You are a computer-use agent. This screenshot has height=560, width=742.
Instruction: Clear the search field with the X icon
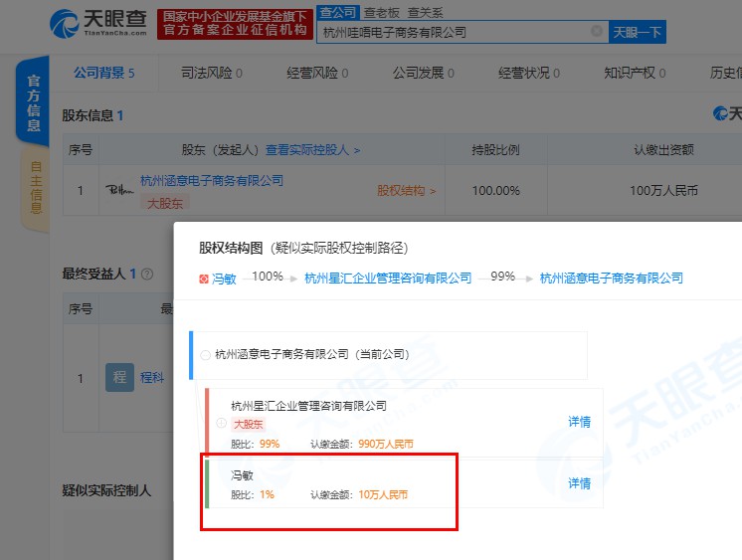tap(597, 31)
